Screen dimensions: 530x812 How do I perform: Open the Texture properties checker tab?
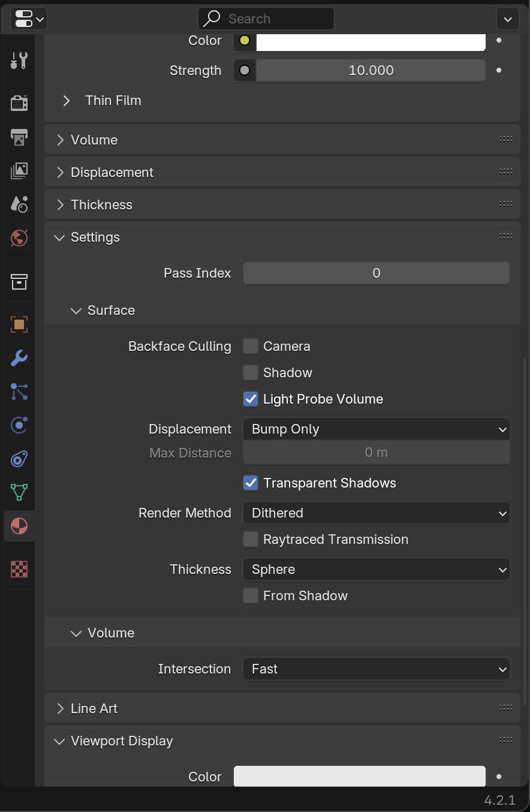point(19,569)
